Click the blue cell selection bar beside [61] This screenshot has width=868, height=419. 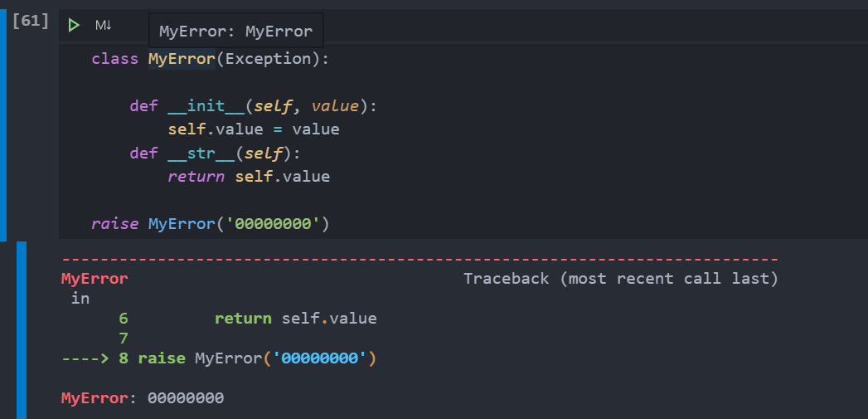point(3,124)
